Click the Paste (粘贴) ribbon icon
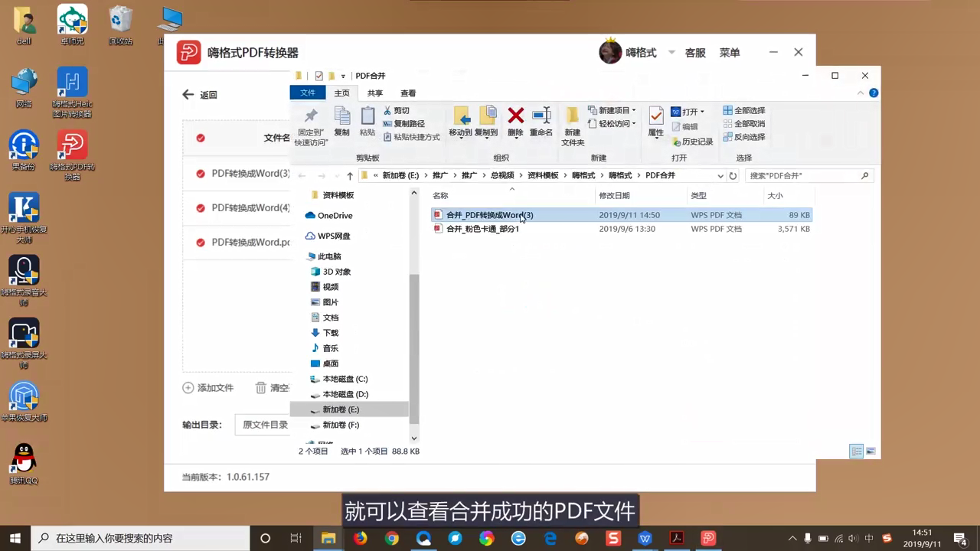Viewport: 980px width, 551px height. tap(367, 116)
